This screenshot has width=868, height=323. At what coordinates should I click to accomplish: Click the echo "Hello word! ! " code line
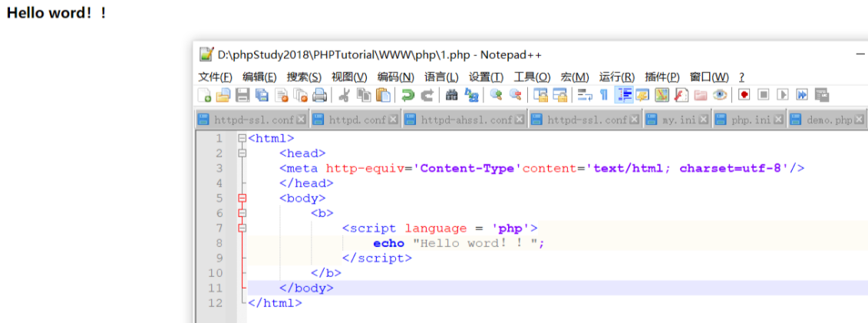pos(459,243)
